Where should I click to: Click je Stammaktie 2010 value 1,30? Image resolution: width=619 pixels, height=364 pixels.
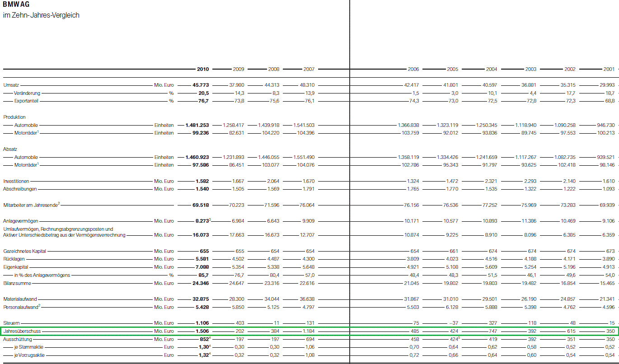(x=204, y=347)
